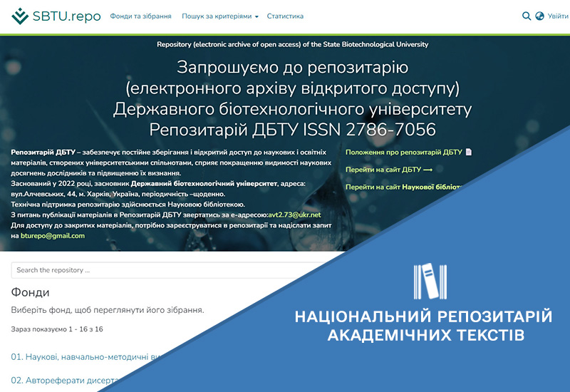The image size is (570, 392).
Task: Click the Фонди heading
Action: 30,292
